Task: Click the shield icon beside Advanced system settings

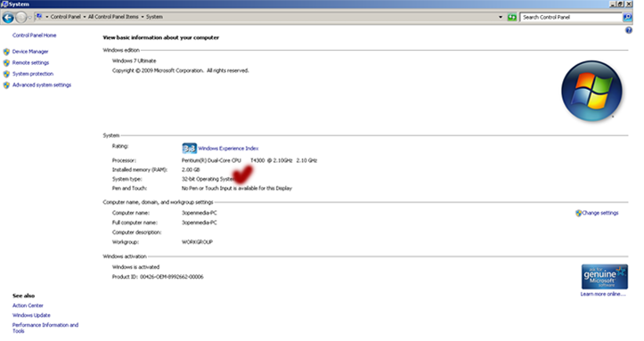Action: click(6, 85)
